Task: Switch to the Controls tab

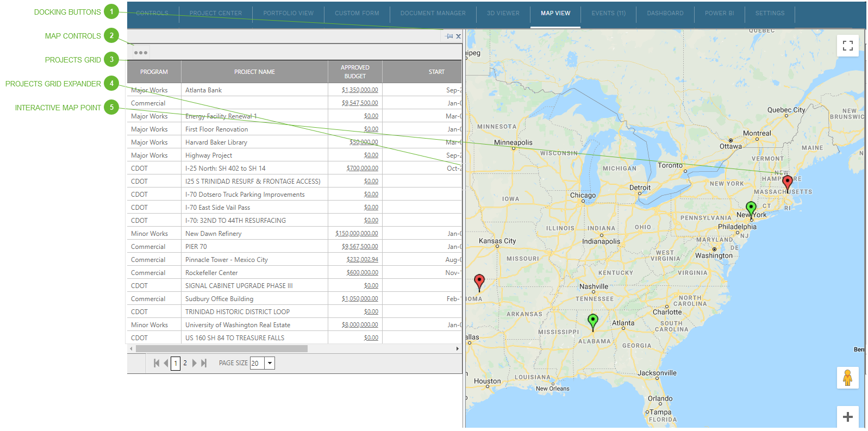Action: click(152, 14)
